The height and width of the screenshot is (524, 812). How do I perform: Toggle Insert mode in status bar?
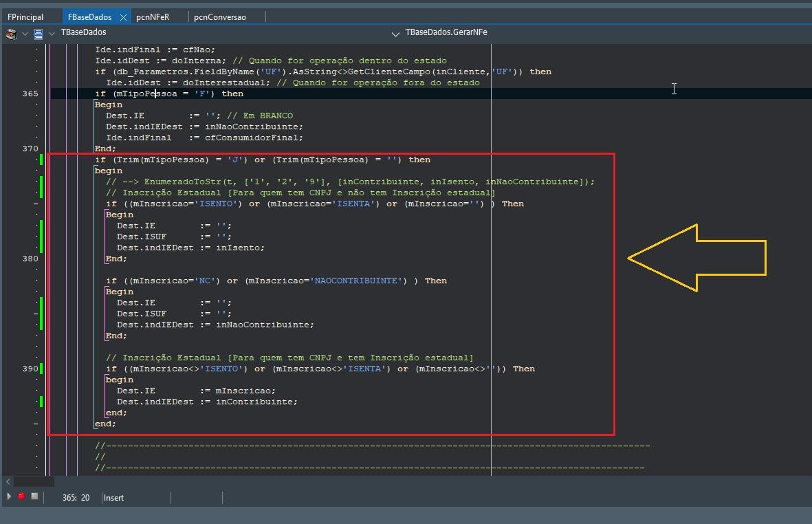click(x=114, y=498)
